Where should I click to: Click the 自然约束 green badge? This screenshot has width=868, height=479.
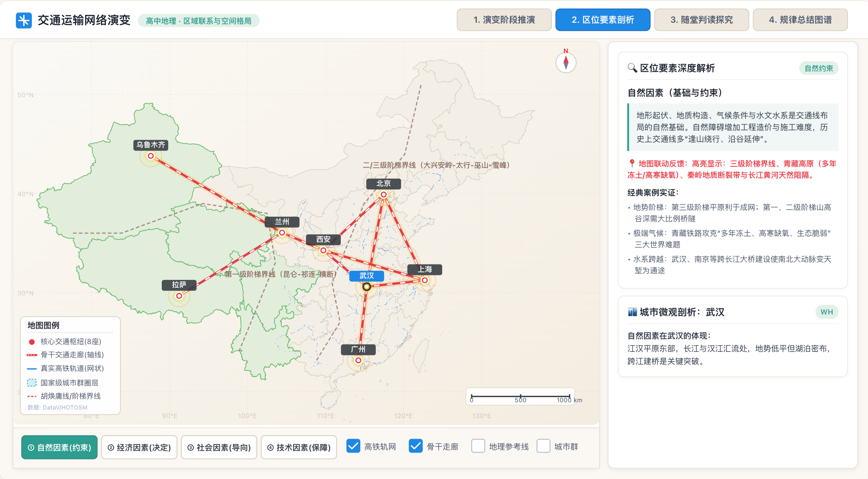818,68
